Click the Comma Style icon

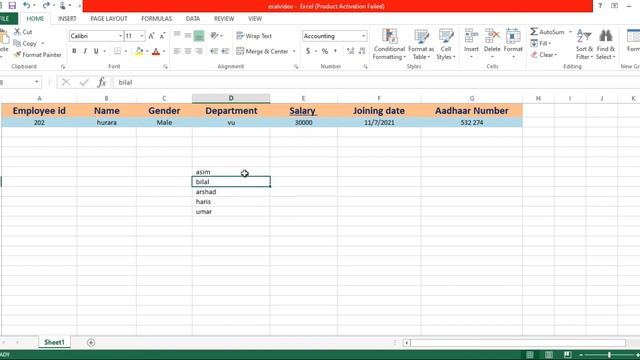[336, 51]
